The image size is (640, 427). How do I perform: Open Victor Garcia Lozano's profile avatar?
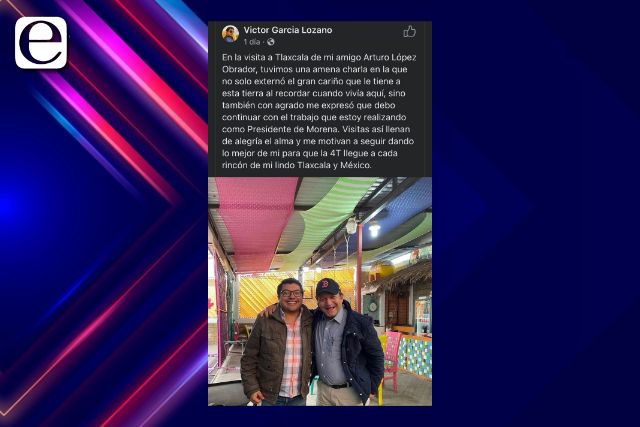(x=230, y=34)
